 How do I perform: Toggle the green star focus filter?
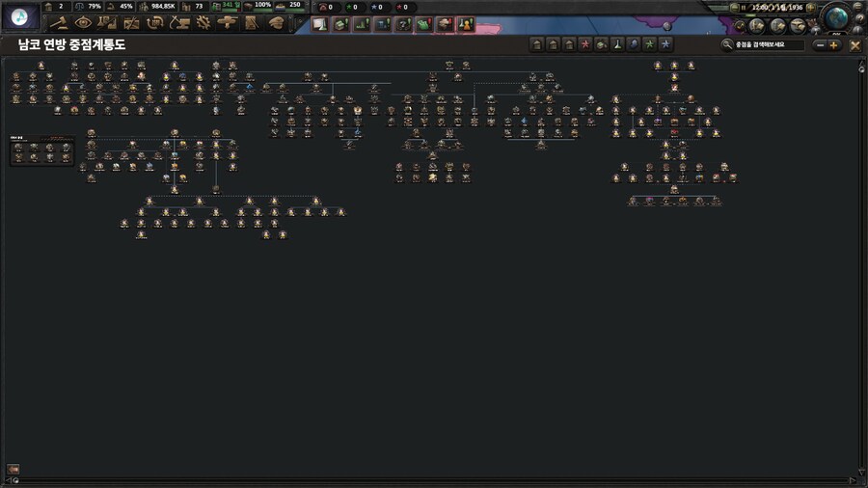(649, 44)
